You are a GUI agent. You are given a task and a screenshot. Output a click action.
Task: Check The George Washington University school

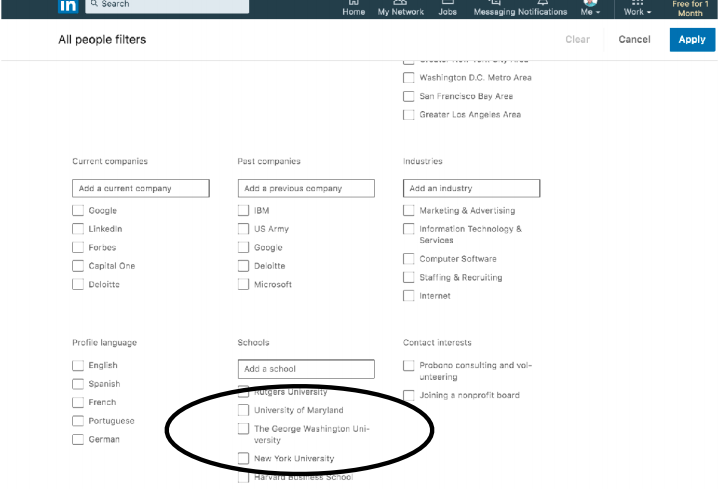click(x=243, y=429)
